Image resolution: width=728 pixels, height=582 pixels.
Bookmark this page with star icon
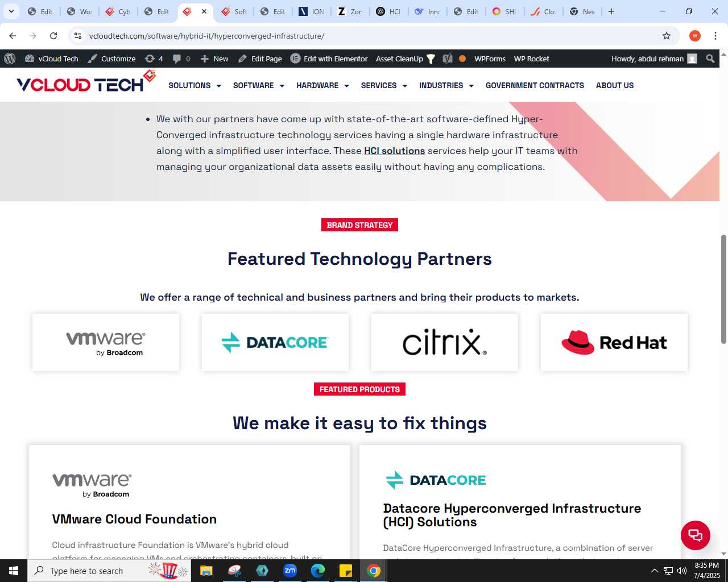[x=667, y=36]
